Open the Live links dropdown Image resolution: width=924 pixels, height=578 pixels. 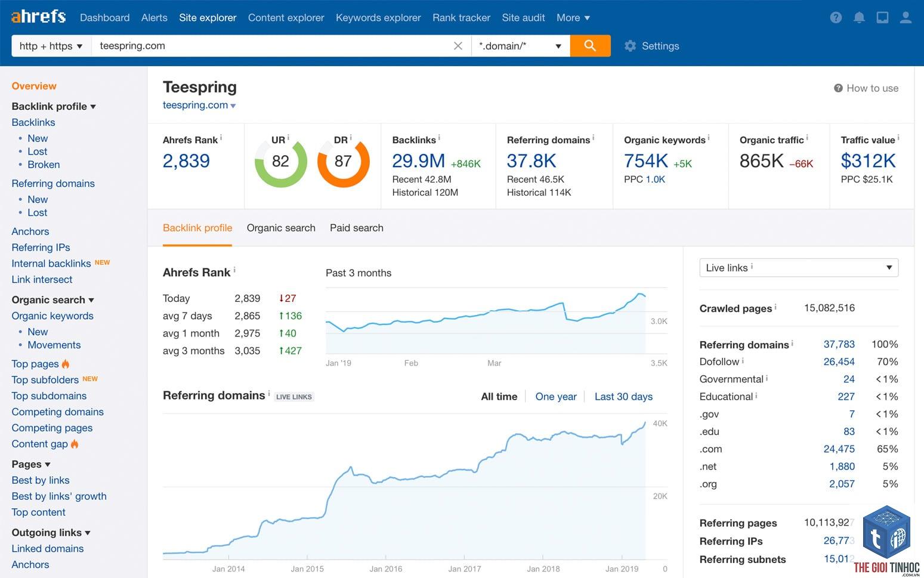[799, 268]
